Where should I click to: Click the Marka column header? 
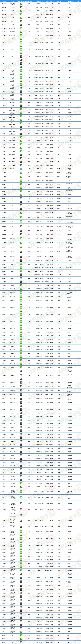click(4, 1)
